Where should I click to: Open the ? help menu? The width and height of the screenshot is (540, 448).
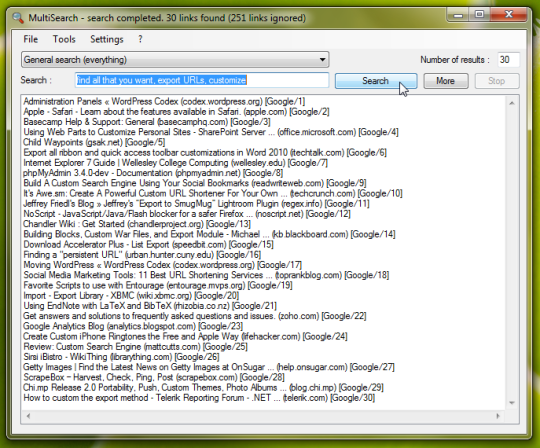(x=140, y=39)
